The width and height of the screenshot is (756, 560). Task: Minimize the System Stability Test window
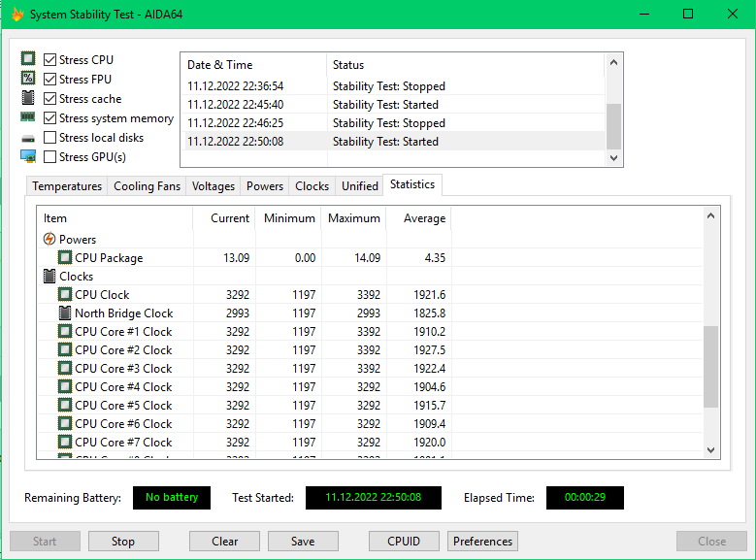(x=644, y=14)
